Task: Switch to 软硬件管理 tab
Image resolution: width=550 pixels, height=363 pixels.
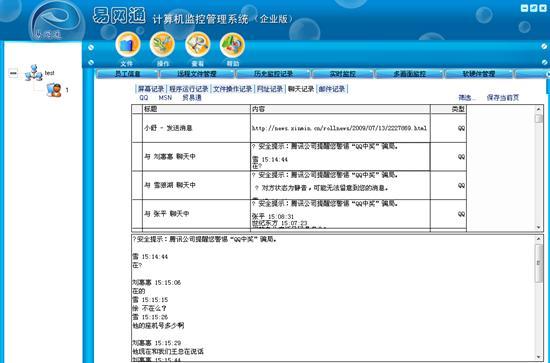Action: point(479,74)
